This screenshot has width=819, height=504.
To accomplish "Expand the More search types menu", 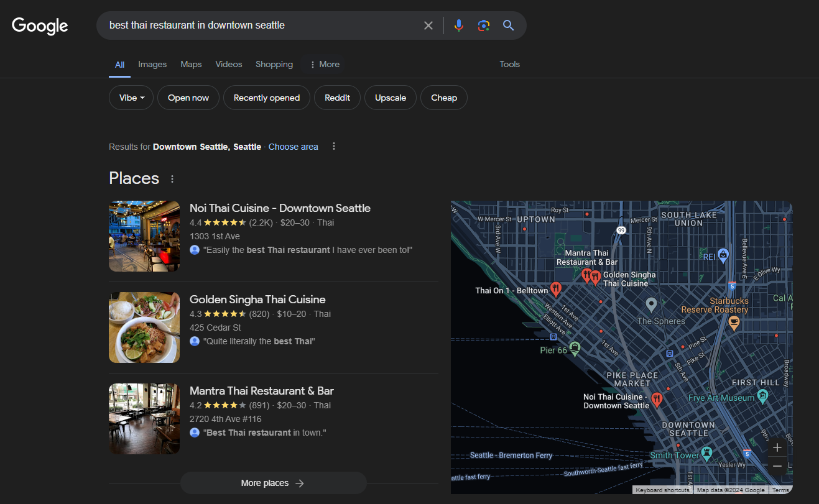I will (325, 64).
